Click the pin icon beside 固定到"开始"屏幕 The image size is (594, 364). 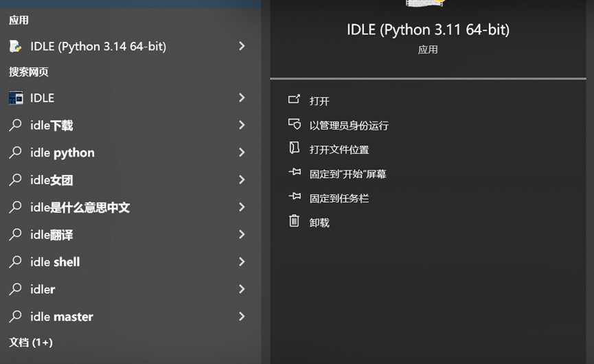[x=295, y=172]
